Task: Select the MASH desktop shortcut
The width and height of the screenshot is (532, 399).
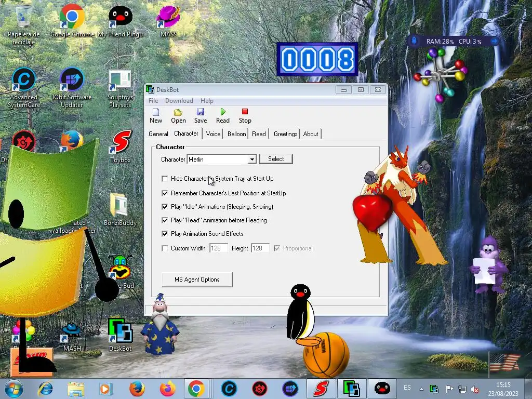Action: (72, 337)
